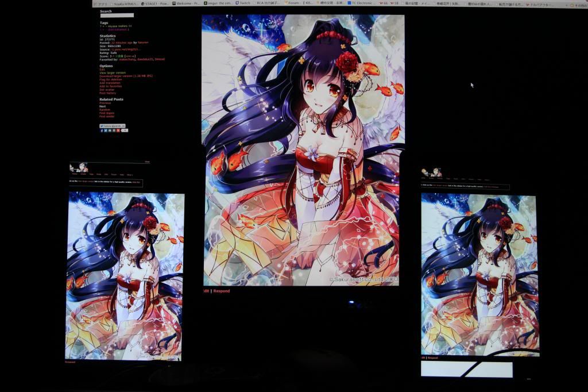Image resolution: width=588 pixels, height=392 pixels.
Task: Go to the Previous related post
Action: [x=105, y=103]
